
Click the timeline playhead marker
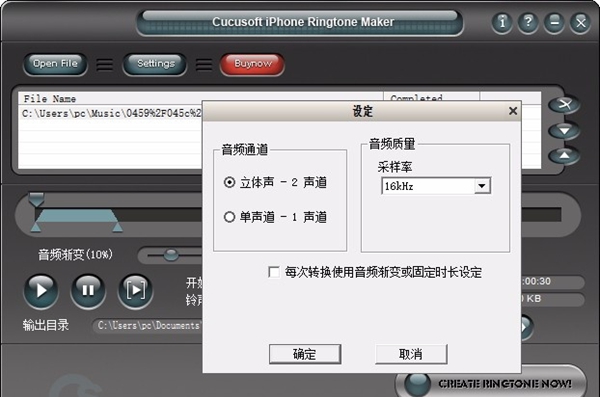point(36,200)
